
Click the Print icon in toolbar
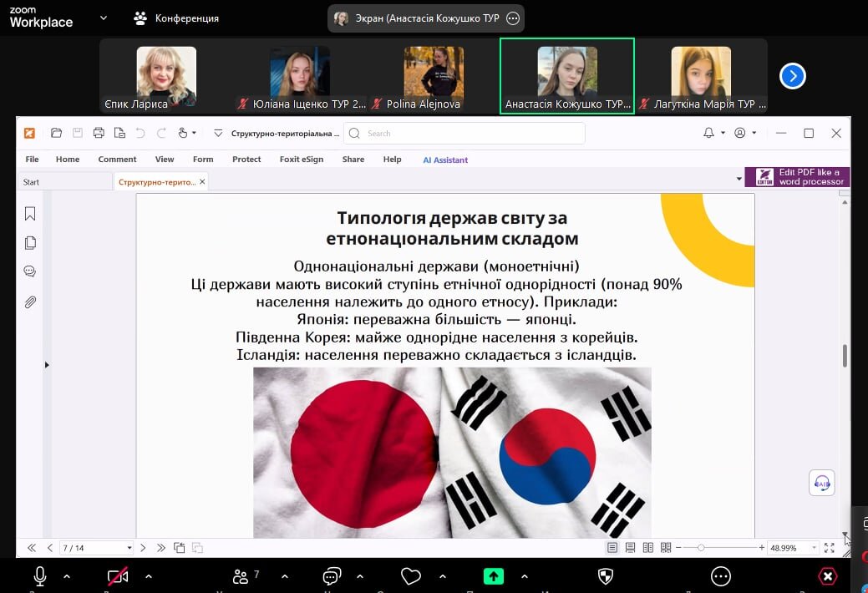99,133
